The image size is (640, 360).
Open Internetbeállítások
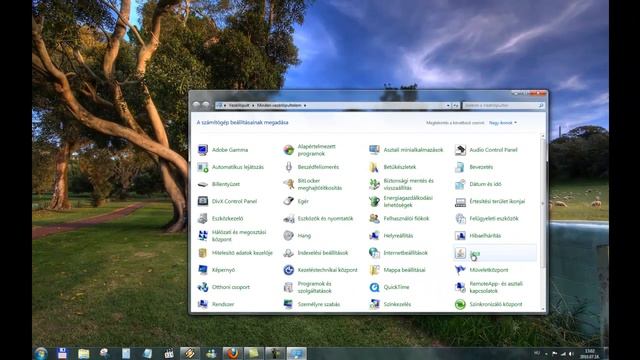pos(398,253)
